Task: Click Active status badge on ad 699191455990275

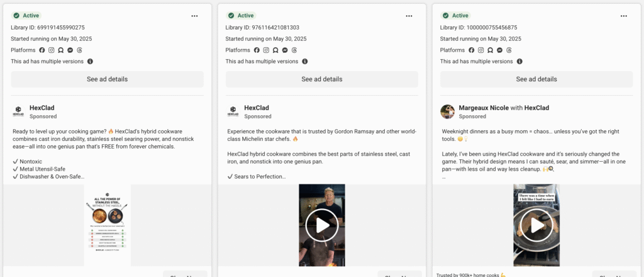Action: point(26,16)
